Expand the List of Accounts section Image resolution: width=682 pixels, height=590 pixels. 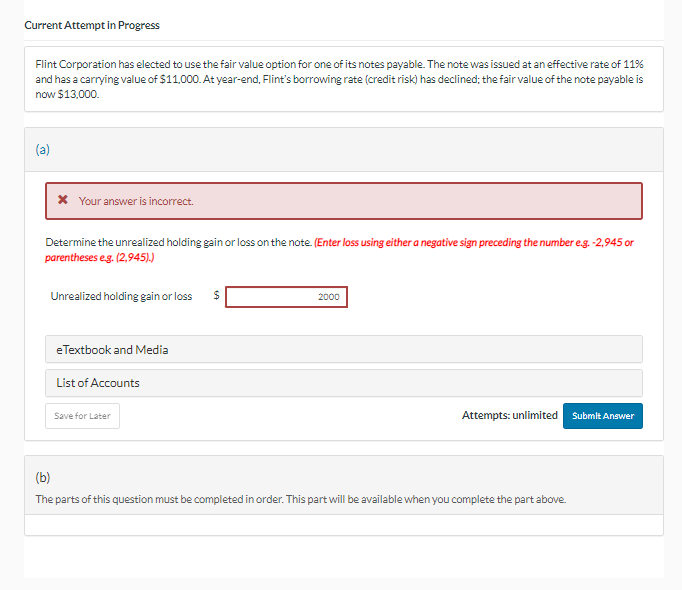click(x=344, y=383)
